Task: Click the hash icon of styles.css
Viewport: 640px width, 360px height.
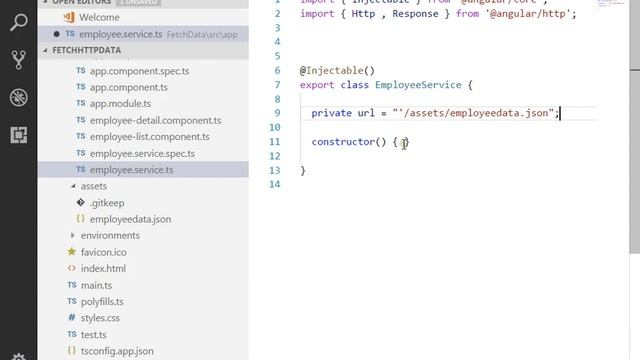Action: pyautogui.click(x=72, y=318)
